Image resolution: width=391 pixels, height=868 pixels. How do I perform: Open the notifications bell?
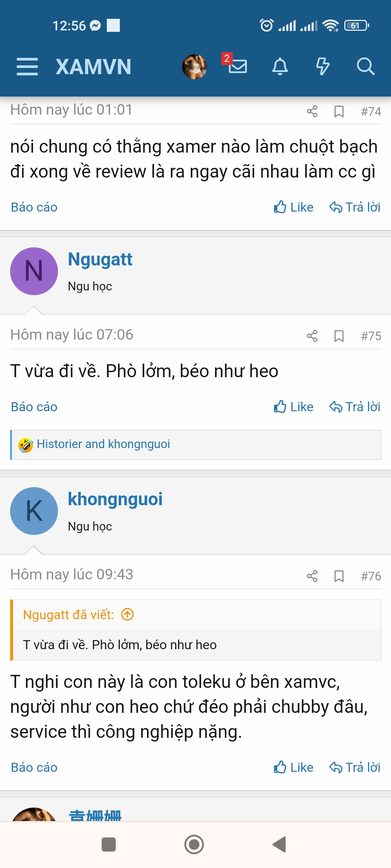[280, 67]
